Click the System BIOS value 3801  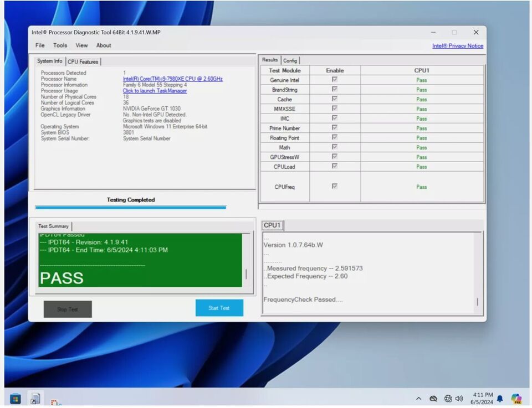click(x=128, y=132)
